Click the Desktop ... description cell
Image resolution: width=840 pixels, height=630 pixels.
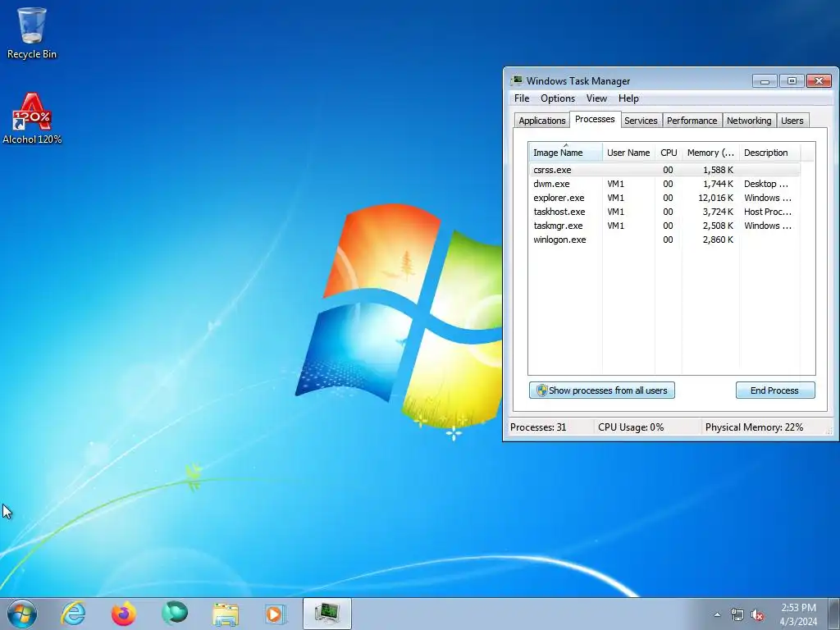(x=766, y=184)
